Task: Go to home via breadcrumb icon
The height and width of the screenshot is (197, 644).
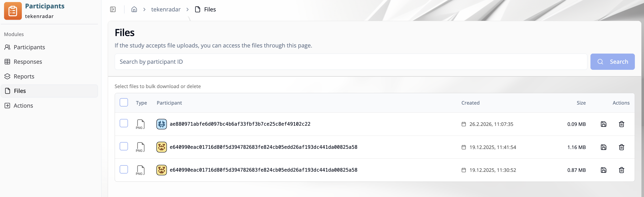Action: pyautogui.click(x=134, y=9)
